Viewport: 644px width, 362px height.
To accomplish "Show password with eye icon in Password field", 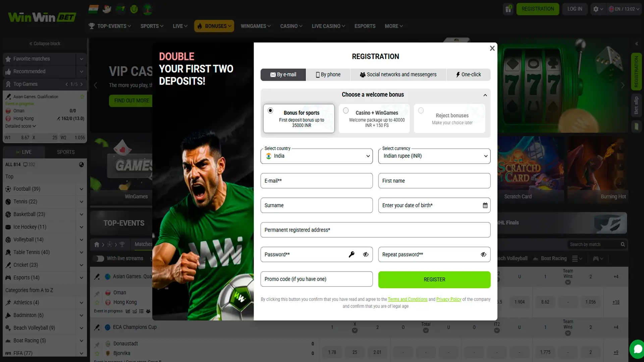I will click(x=366, y=254).
